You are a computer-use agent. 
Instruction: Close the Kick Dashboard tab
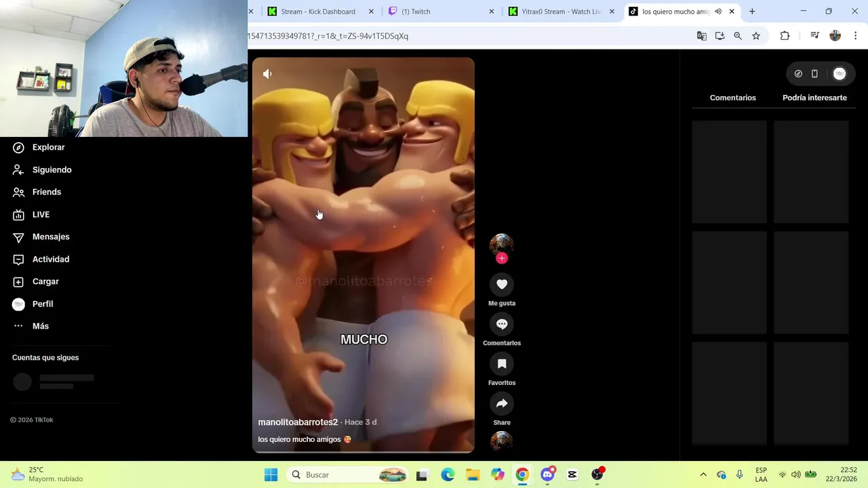coord(371,12)
